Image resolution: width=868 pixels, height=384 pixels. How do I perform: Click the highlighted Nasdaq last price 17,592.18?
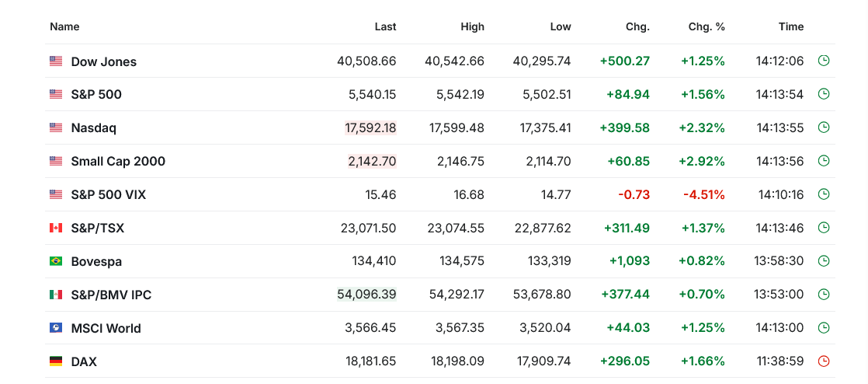370,127
